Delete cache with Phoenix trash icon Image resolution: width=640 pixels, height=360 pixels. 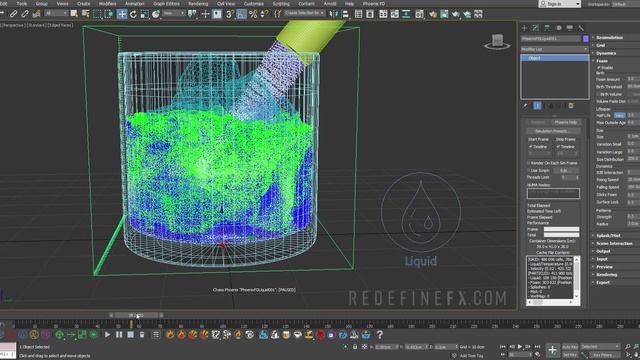point(142,335)
